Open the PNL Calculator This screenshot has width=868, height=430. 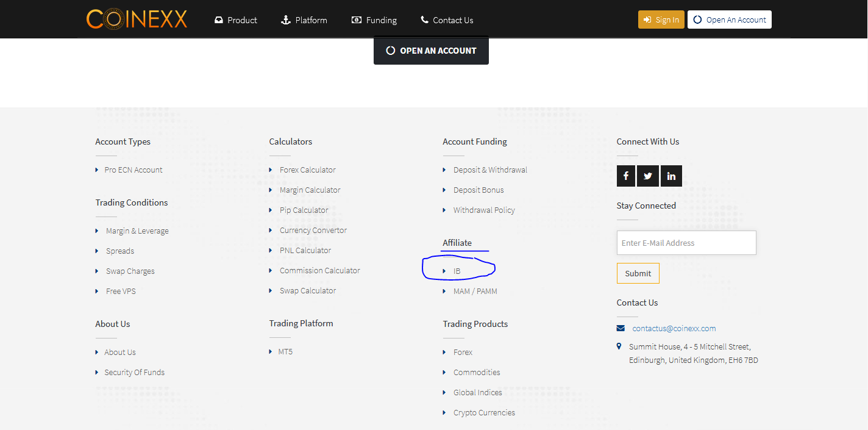pyautogui.click(x=305, y=250)
